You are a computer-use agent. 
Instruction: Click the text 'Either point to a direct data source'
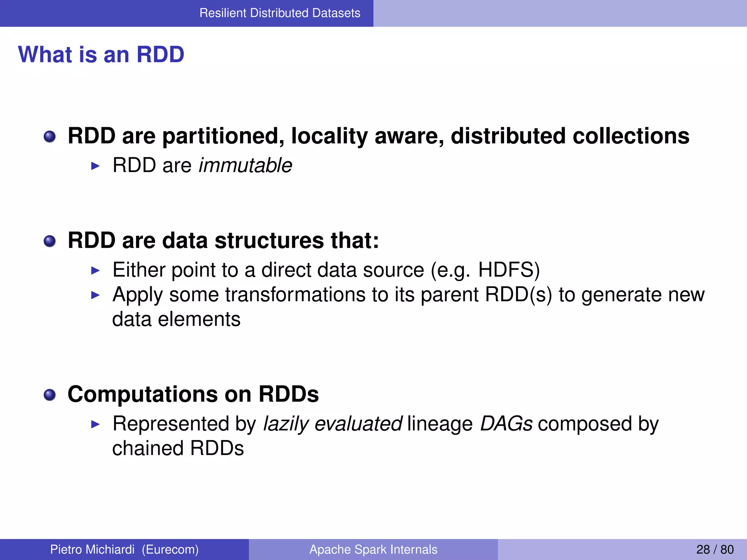click(x=326, y=270)
